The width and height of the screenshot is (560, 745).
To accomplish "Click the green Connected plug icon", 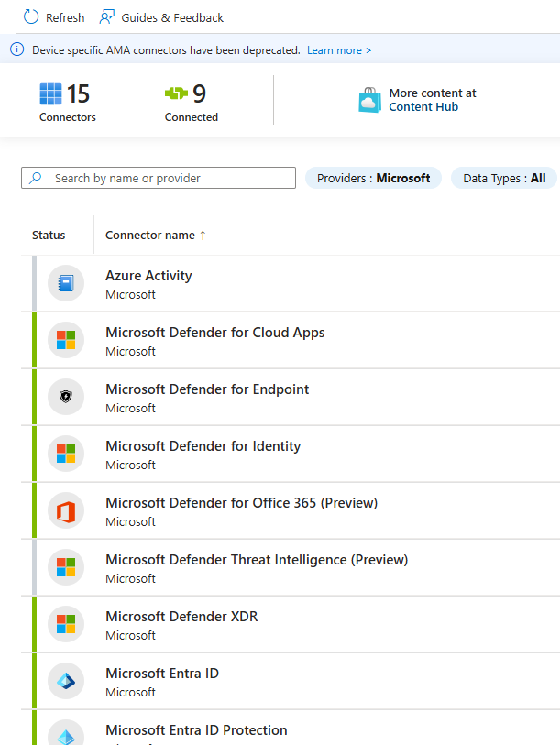I will (176, 93).
